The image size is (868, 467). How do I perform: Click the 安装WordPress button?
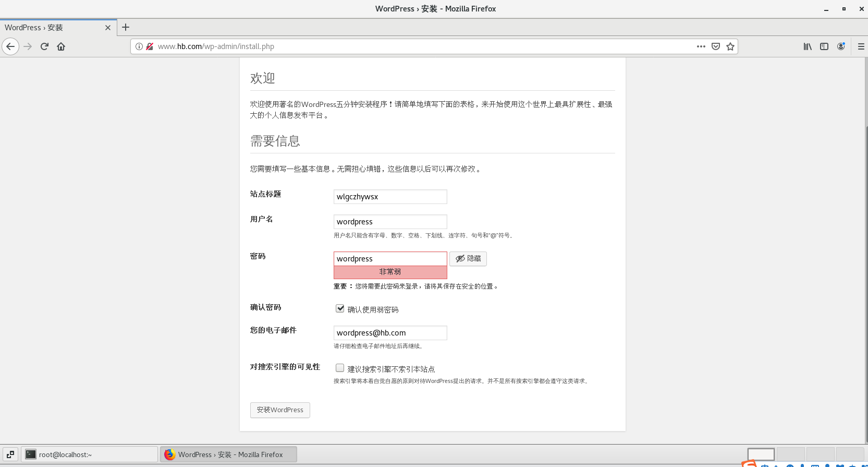point(280,410)
